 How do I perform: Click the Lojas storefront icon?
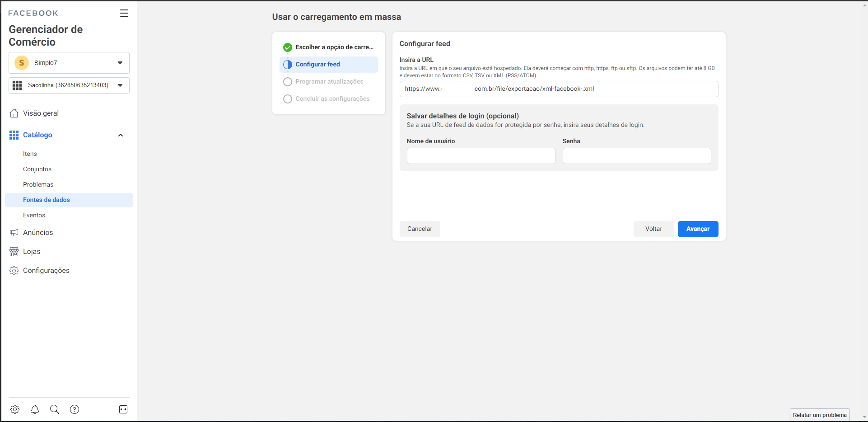coord(14,252)
